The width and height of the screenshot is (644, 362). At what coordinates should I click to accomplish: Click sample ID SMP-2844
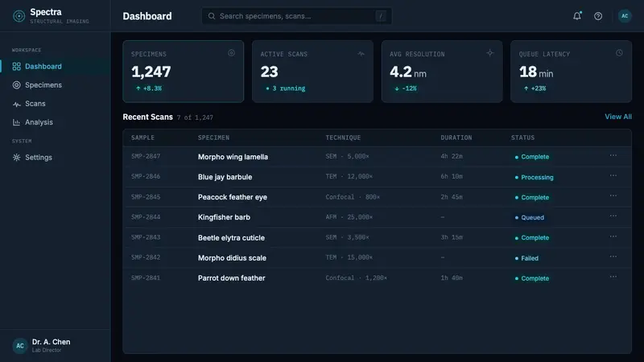click(146, 217)
